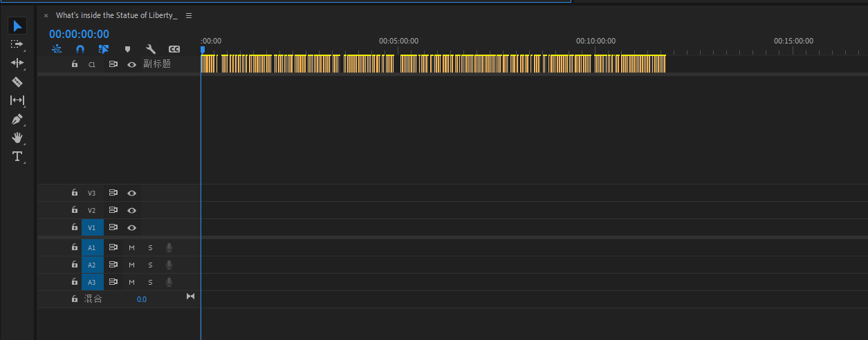
Task: Select the Slip tool
Action: pyautogui.click(x=17, y=100)
